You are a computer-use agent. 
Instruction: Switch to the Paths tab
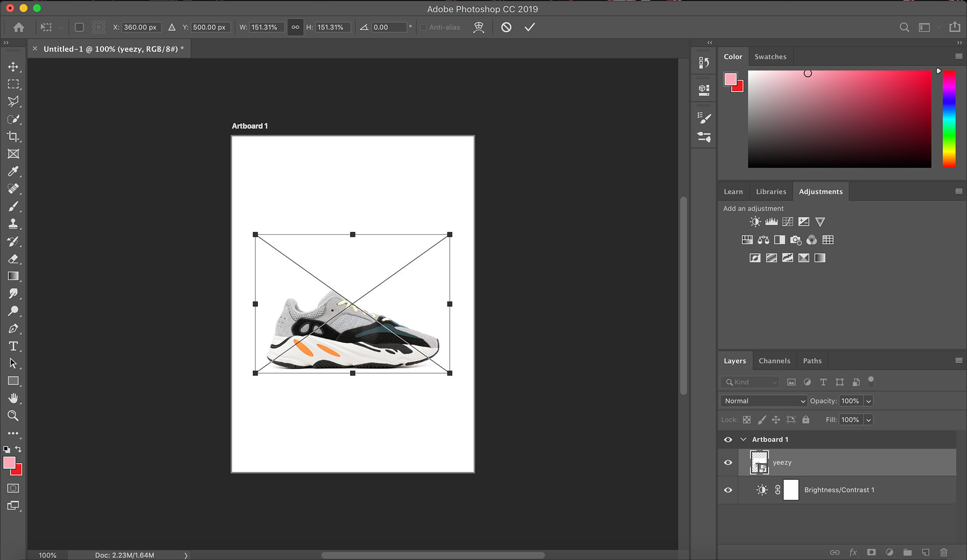[x=812, y=361]
